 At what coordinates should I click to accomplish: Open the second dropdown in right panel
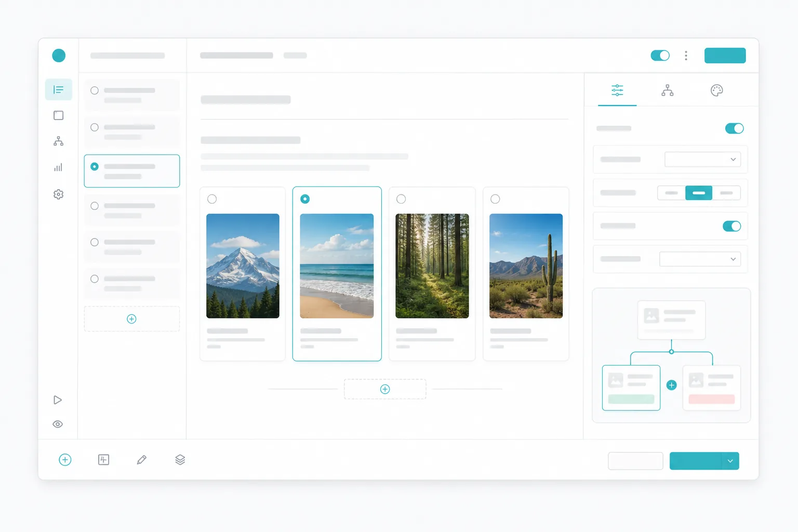[700, 259]
